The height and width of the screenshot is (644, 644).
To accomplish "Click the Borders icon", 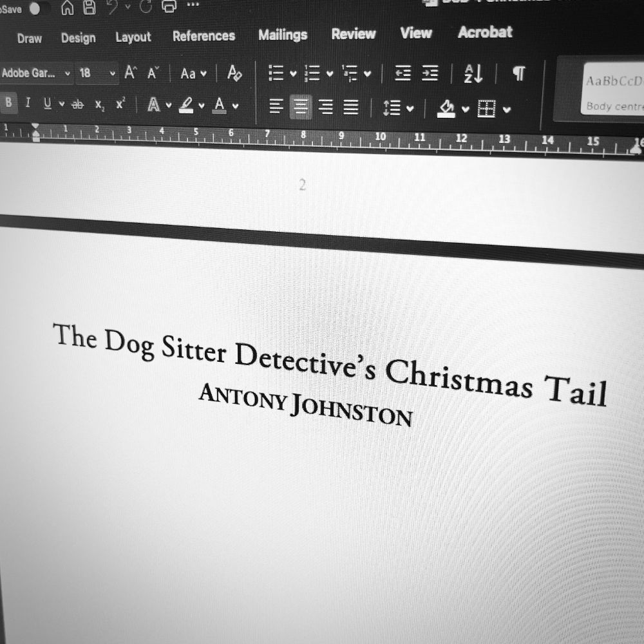I will [x=487, y=109].
